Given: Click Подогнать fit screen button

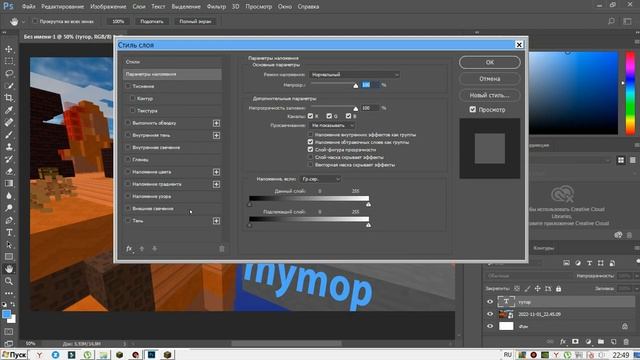Looking at the screenshot, I should tap(152, 21).
